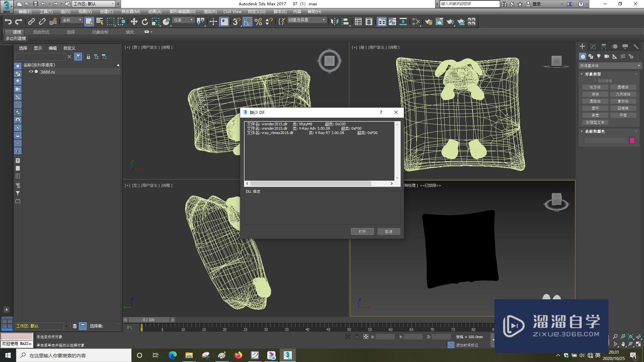Image resolution: width=644 pixels, height=362 pixels.
Task: Open Rendered Frame Window icon
Action: click(x=439, y=22)
